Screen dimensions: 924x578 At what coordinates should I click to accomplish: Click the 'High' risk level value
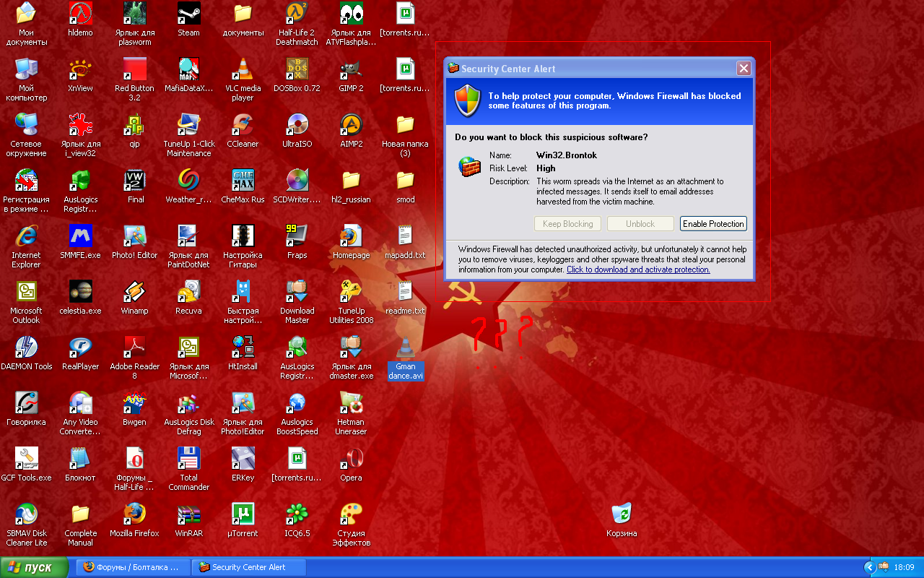[x=546, y=168]
